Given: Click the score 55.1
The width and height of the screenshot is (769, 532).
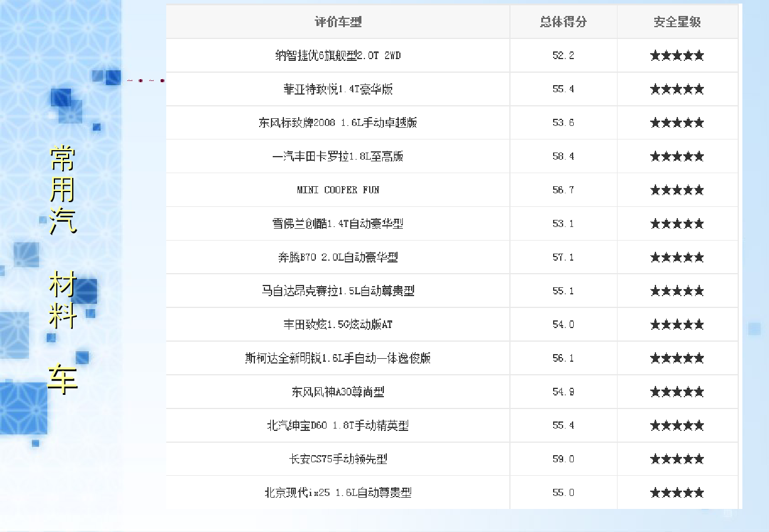Looking at the screenshot, I should point(563,291).
